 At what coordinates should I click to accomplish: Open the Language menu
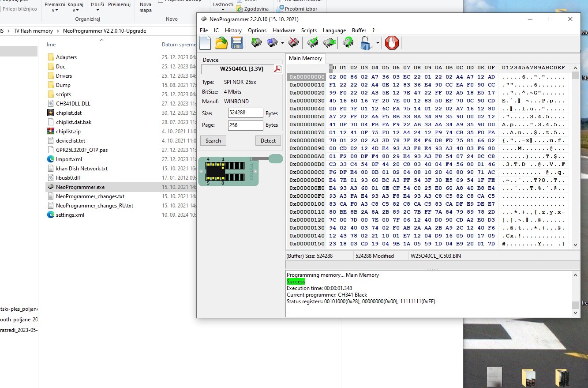click(334, 30)
